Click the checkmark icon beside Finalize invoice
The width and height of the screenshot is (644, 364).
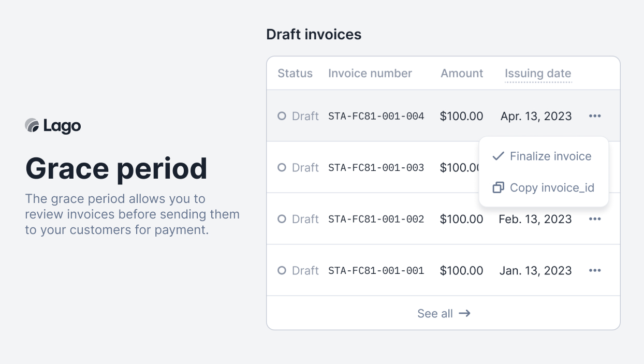pyautogui.click(x=497, y=156)
